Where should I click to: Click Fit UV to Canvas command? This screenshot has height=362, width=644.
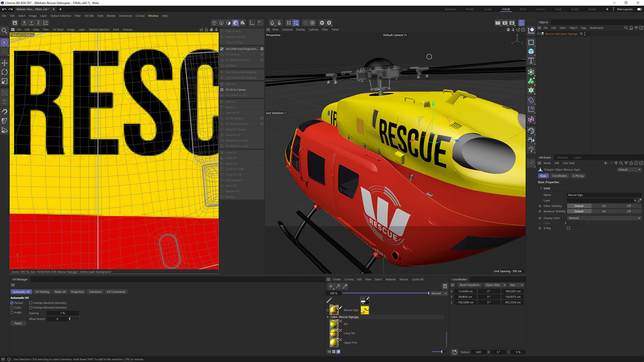(235, 90)
